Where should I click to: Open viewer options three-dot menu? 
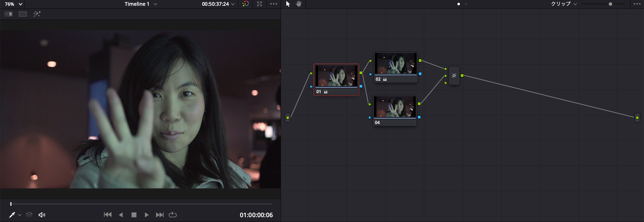(274, 4)
